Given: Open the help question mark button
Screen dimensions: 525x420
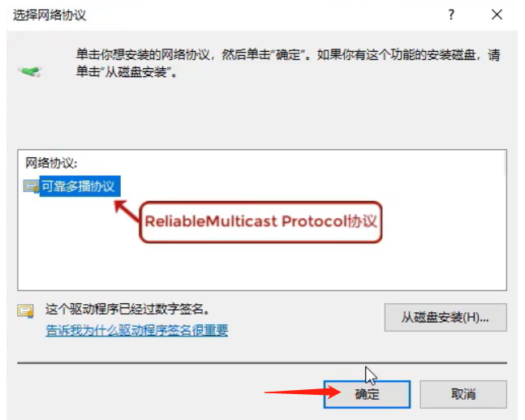Looking at the screenshot, I should pyautogui.click(x=451, y=15).
